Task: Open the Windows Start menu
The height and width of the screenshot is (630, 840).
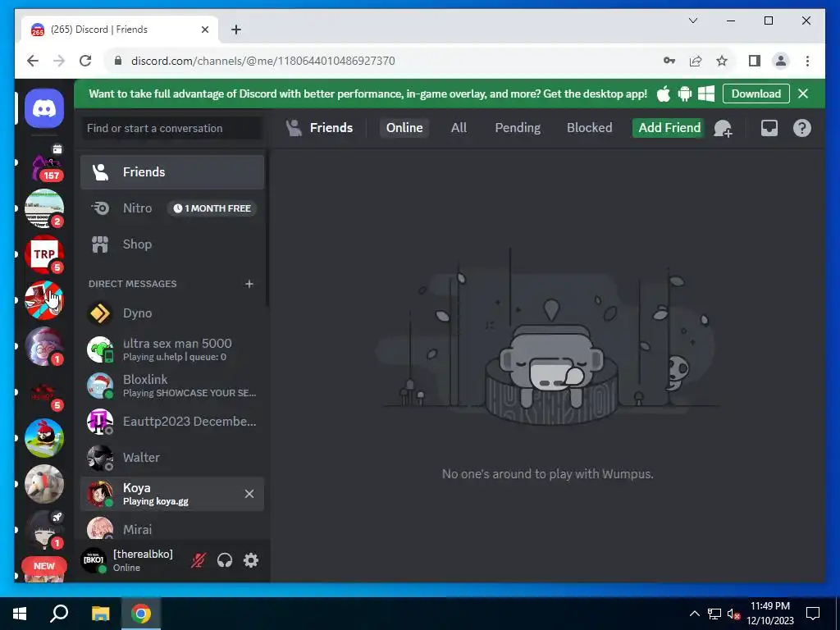Action: [20, 614]
